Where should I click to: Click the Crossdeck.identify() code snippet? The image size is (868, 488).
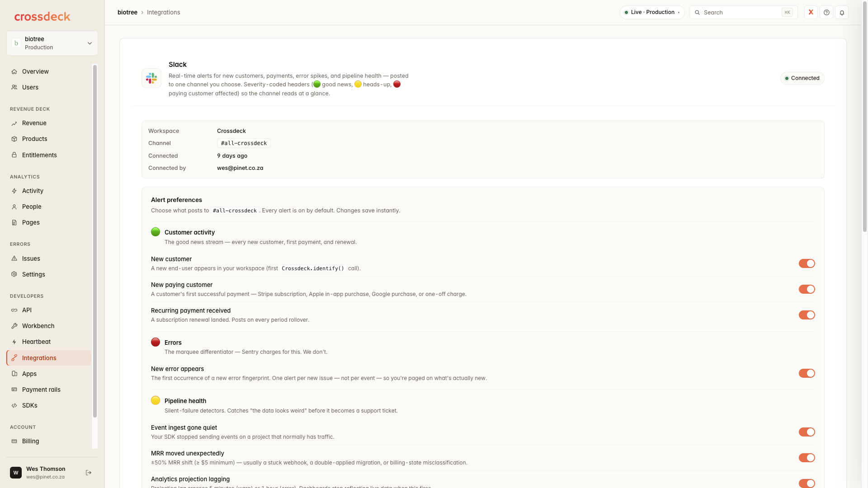(313, 268)
